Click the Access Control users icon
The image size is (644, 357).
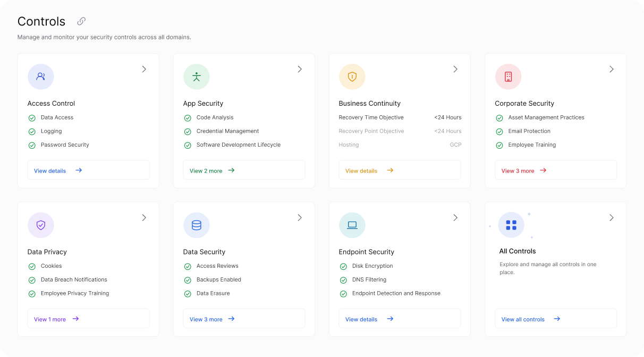41,76
